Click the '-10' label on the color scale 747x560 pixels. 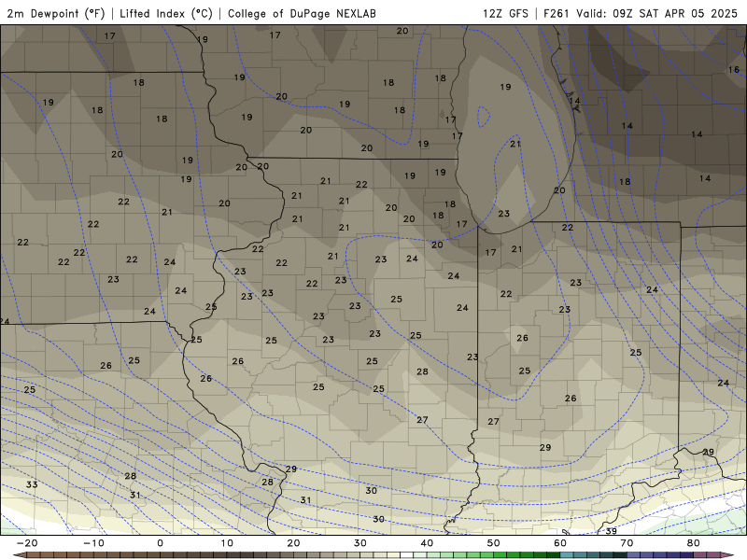point(93,543)
